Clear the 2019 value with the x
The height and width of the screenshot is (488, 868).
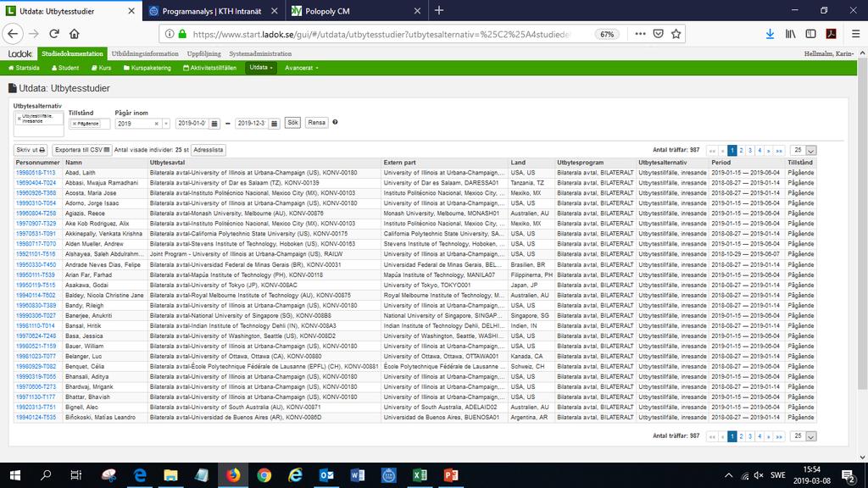coord(156,124)
